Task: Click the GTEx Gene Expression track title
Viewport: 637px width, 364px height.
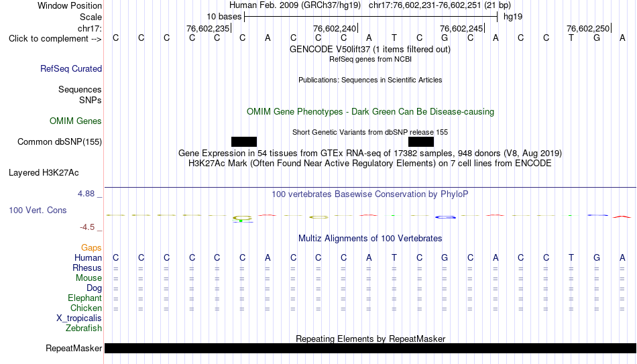Action: (x=370, y=153)
